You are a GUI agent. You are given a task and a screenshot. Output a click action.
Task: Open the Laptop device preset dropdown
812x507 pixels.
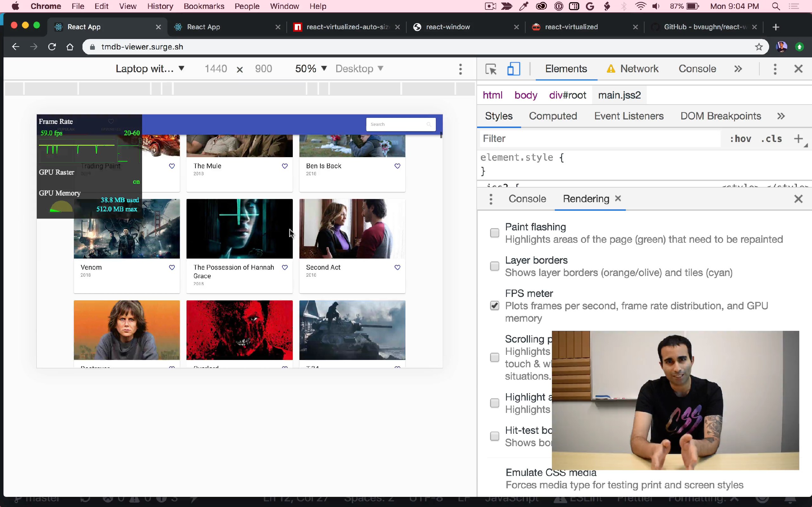(150, 69)
